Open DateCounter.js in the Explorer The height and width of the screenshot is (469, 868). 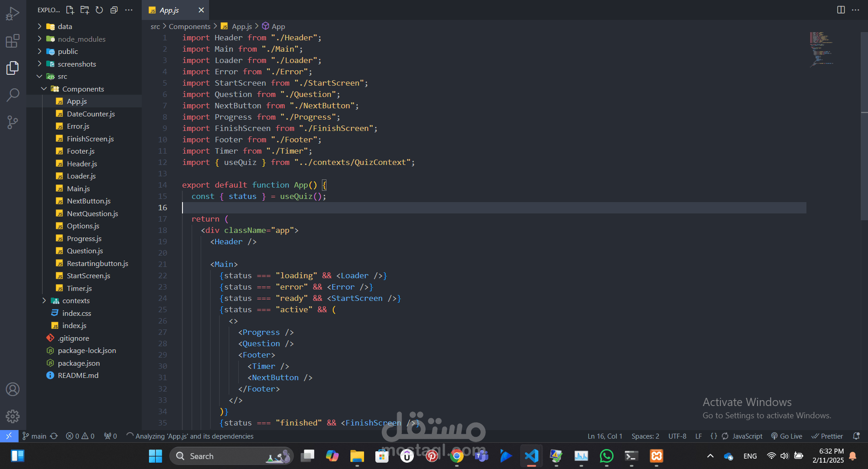pos(91,114)
